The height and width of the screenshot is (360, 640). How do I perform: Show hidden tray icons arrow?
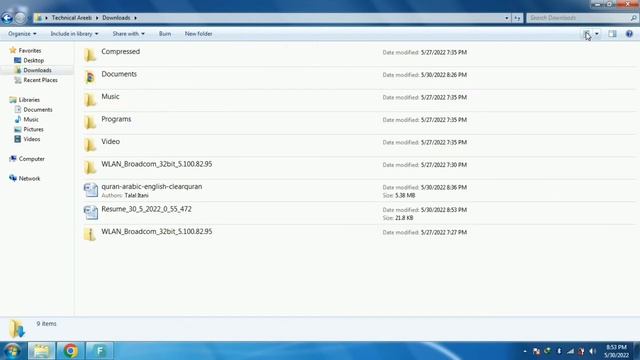pos(525,351)
